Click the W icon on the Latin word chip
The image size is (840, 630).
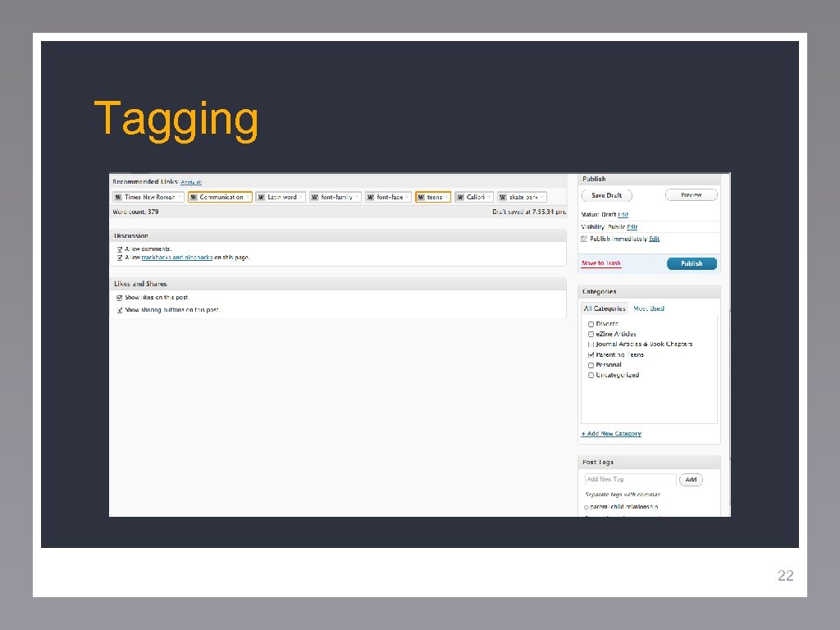click(x=262, y=198)
